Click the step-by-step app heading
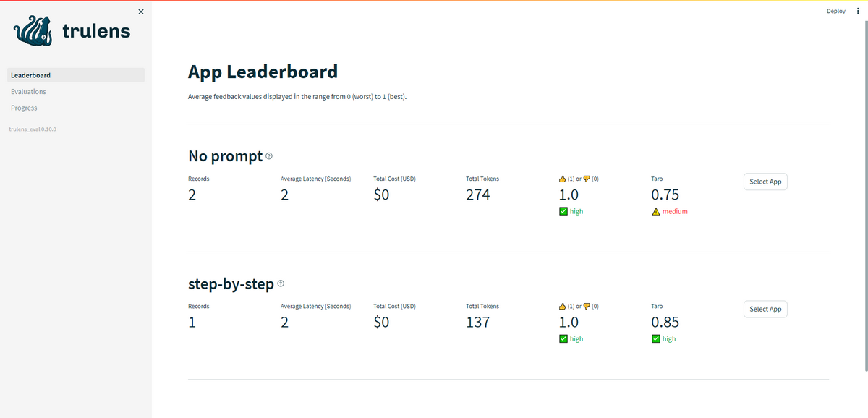The image size is (868, 418). coord(231,284)
